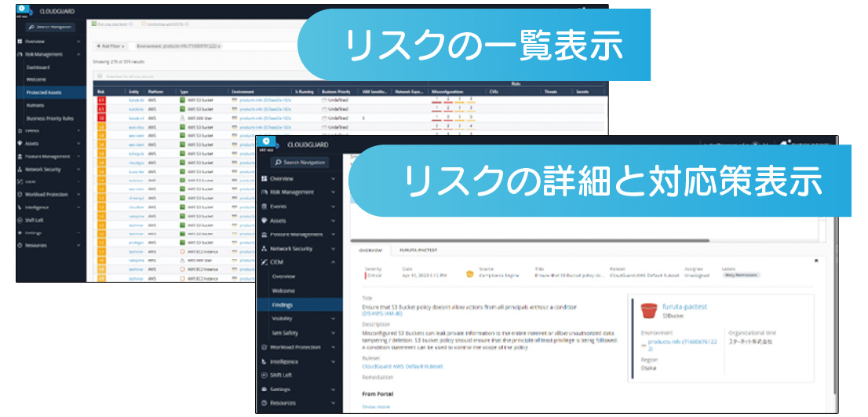Click furuta-pactest asset link
The height and width of the screenshot is (417, 868).
[x=684, y=307]
